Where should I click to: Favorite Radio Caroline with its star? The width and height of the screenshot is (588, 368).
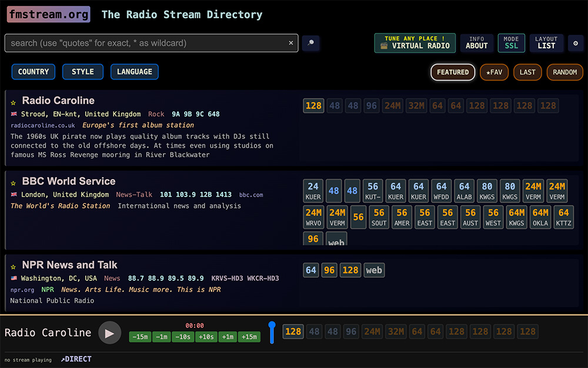pyautogui.click(x=13, y=102)
